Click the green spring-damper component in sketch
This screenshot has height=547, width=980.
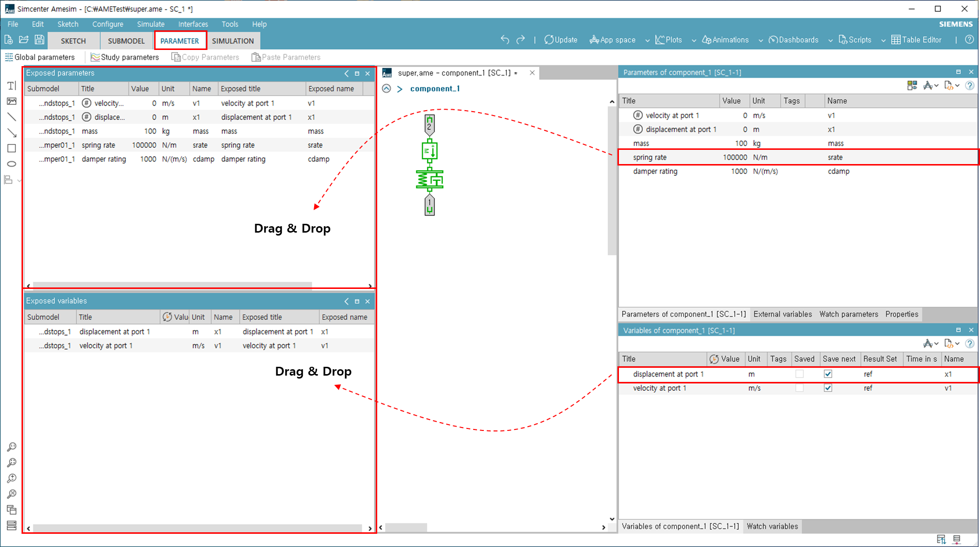[x=430, y=180]
